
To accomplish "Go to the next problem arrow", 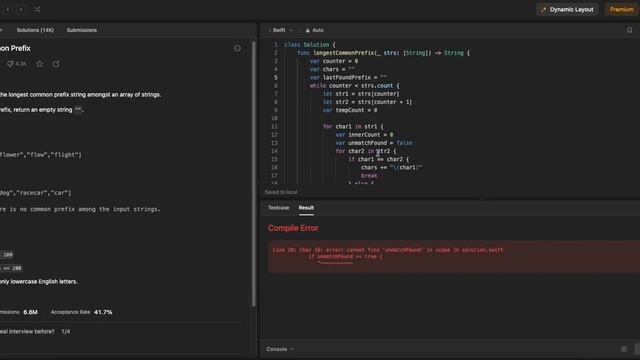I will 21,9.
